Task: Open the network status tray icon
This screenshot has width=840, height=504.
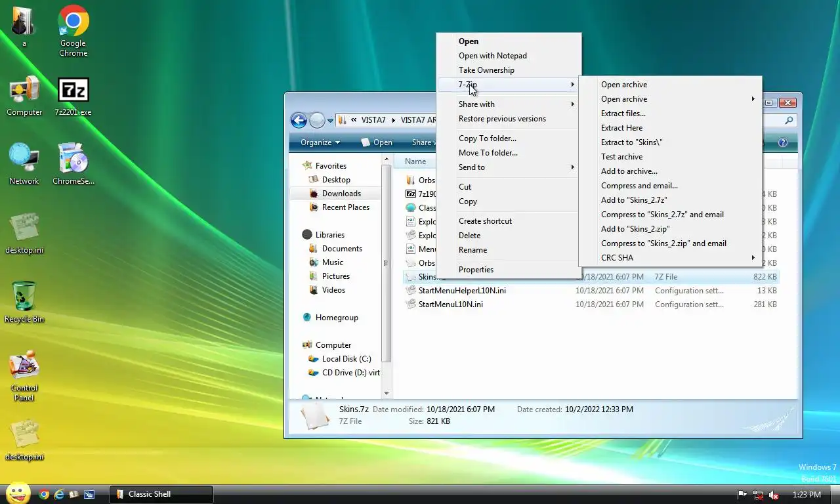Action: pos(758,495)
